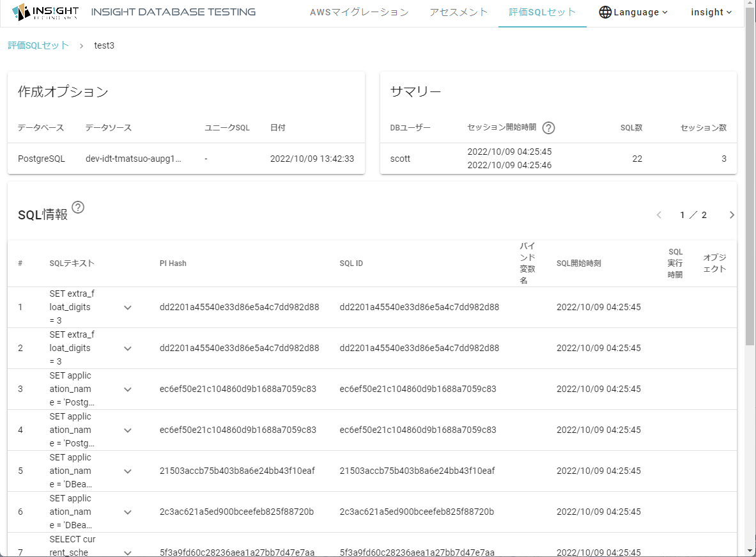The image size is (756, 557).
Task: Open the insight user menu
Action: (x=711, y=12)
